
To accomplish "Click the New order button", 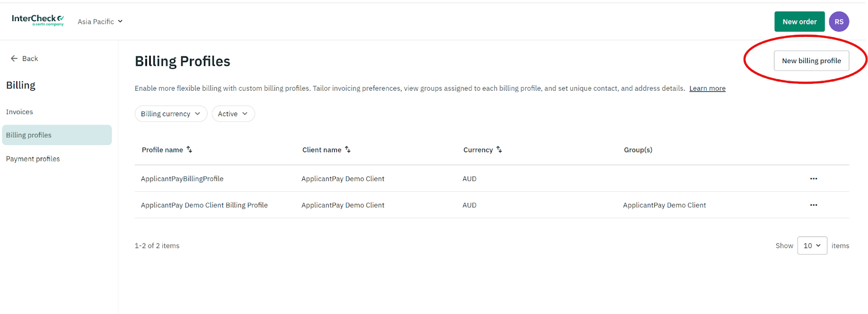I will (x=800, y=22).
